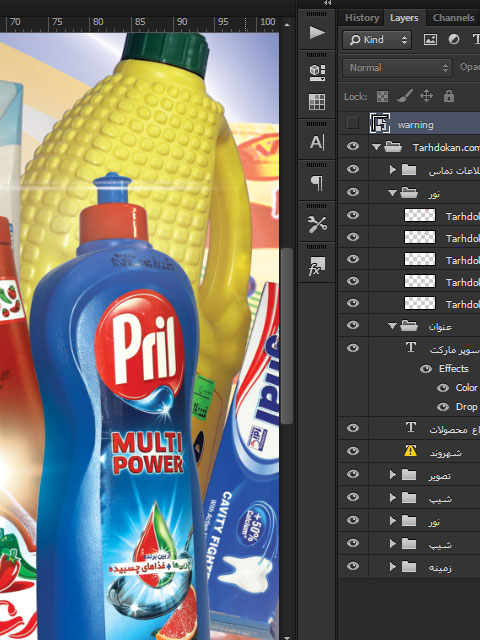Image resolution: width=480 pixels, height=640 pixels.
Task: Lock all padlock icon
Action: pos(449,96)
